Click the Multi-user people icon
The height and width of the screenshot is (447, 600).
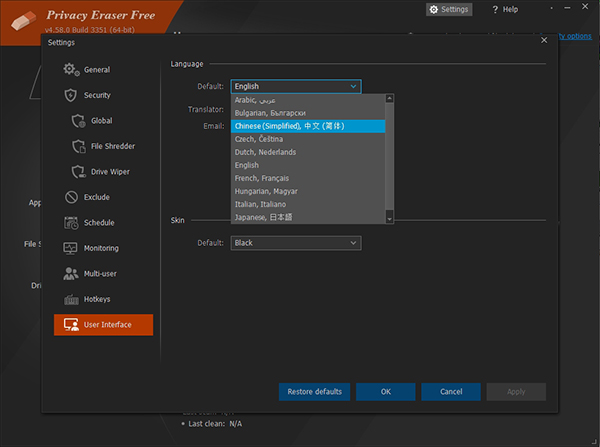71,274
